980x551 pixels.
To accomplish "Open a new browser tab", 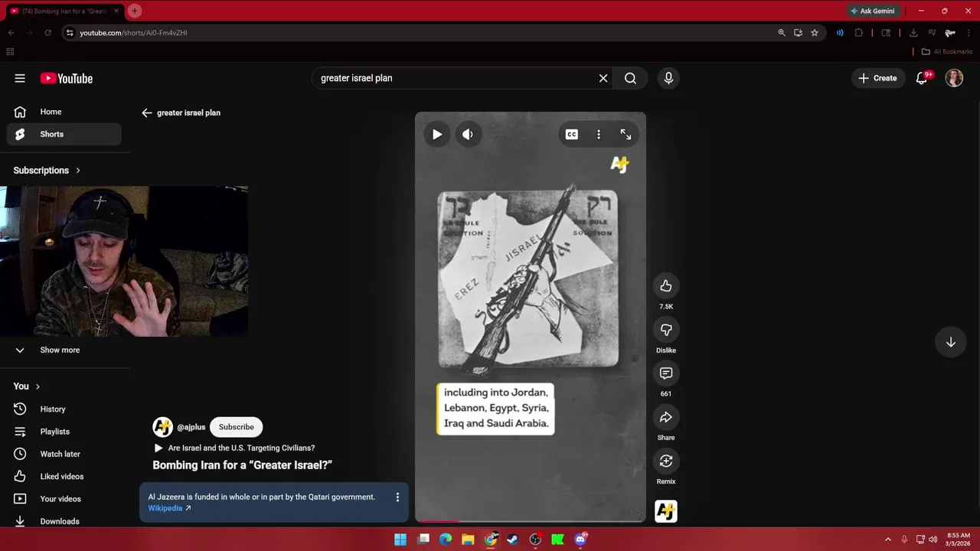I will coord(135,11).
